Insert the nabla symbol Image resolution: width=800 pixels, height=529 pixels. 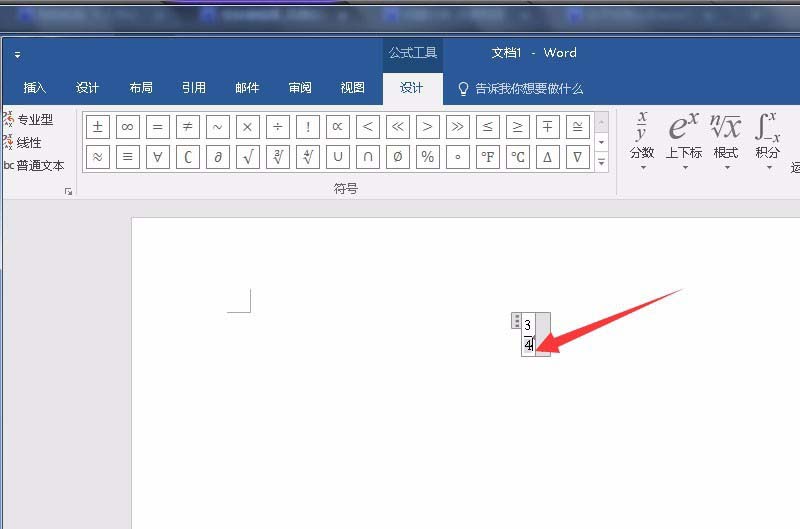[x=578, y=157]
